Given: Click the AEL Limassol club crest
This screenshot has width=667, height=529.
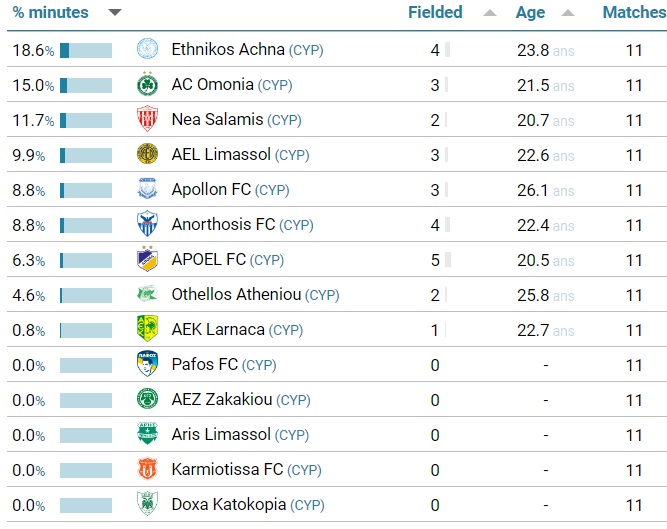Looking at the screenshot, I should coord(147,154).
